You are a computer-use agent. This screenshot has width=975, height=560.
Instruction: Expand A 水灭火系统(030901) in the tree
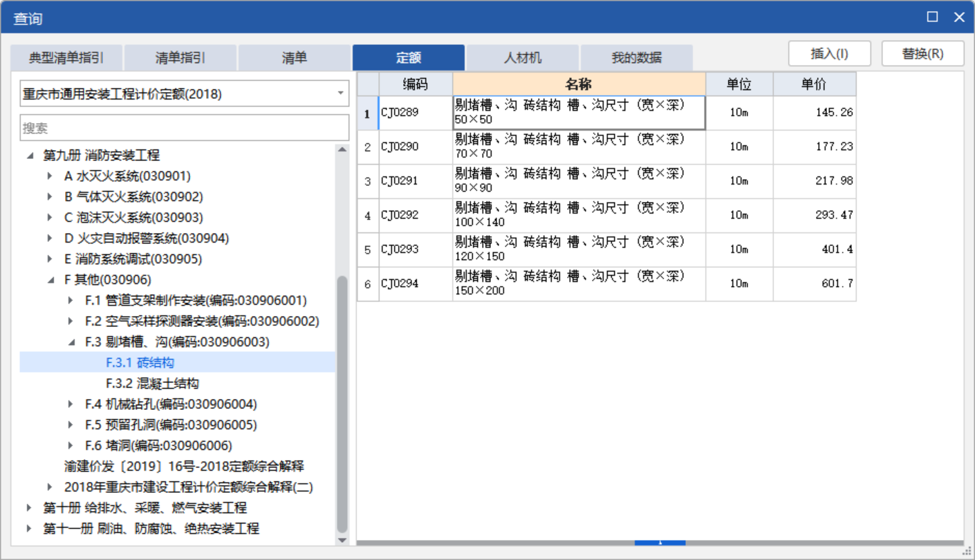click(x=48, y=176)
